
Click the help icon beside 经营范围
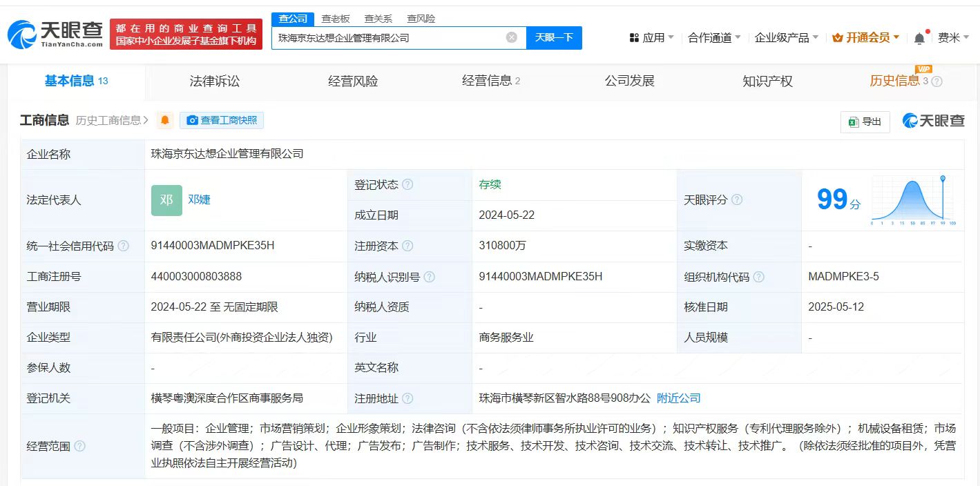click(79, 446)
